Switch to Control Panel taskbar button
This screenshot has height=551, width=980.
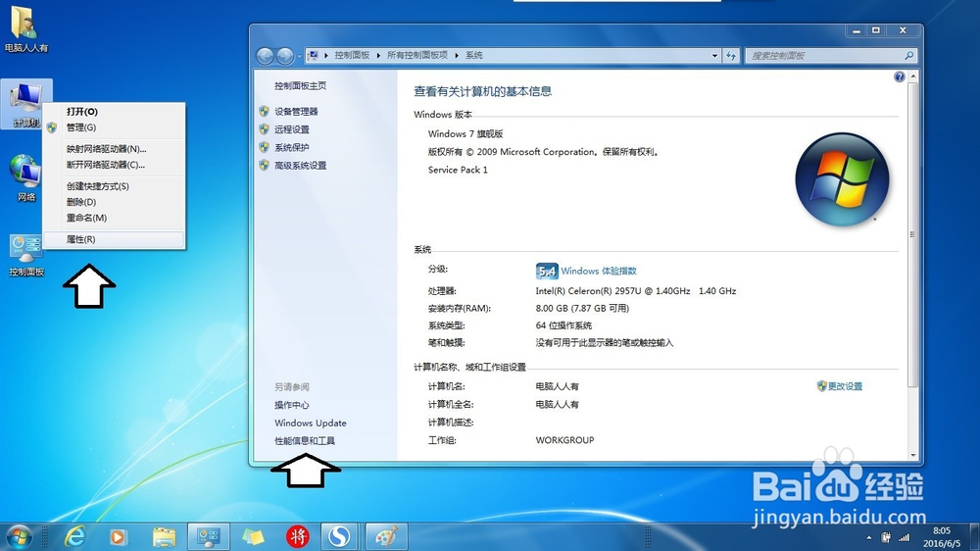(x=208, y=536)
